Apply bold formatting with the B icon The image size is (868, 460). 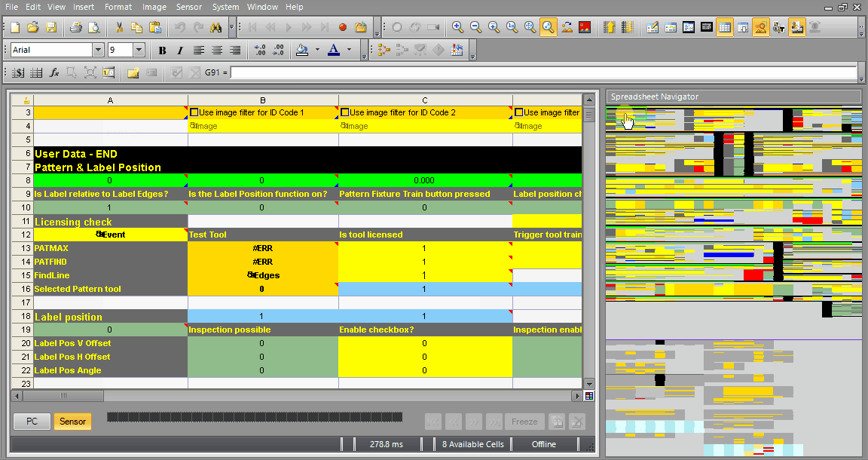162,51
